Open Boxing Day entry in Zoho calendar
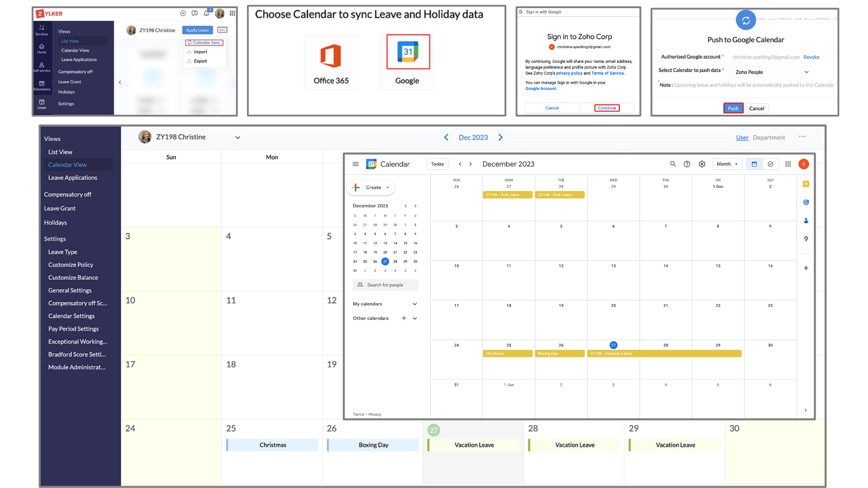Image resolution: width=868 pixels, height=488 pixels. tap(373, 445)
